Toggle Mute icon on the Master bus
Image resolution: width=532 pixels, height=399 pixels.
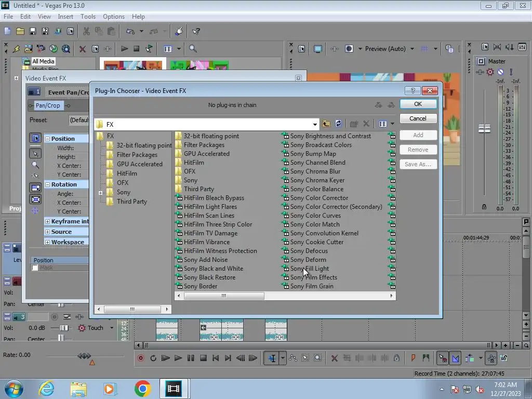(501, 72)
